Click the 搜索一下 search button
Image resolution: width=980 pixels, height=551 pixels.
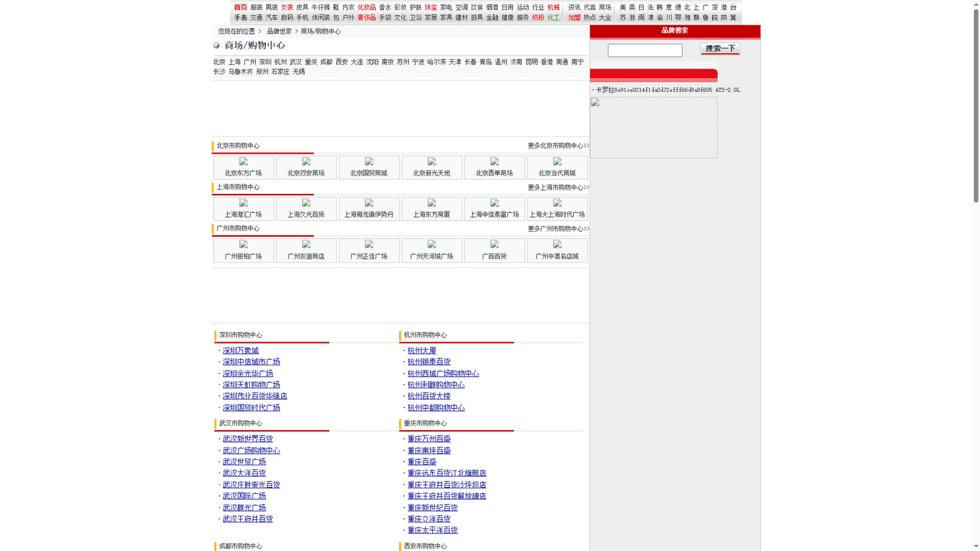720,48
